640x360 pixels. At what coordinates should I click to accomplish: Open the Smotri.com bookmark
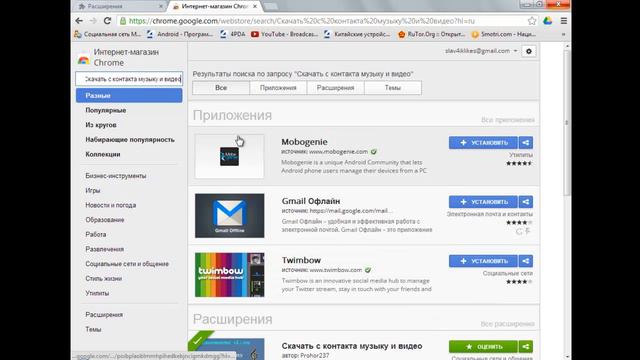[503, 34]
